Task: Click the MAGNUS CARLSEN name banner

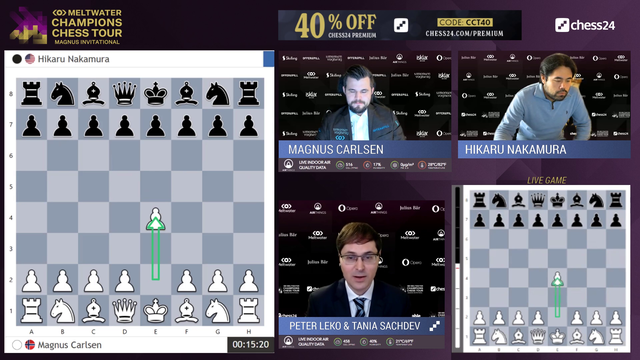Action: (365, 149)
